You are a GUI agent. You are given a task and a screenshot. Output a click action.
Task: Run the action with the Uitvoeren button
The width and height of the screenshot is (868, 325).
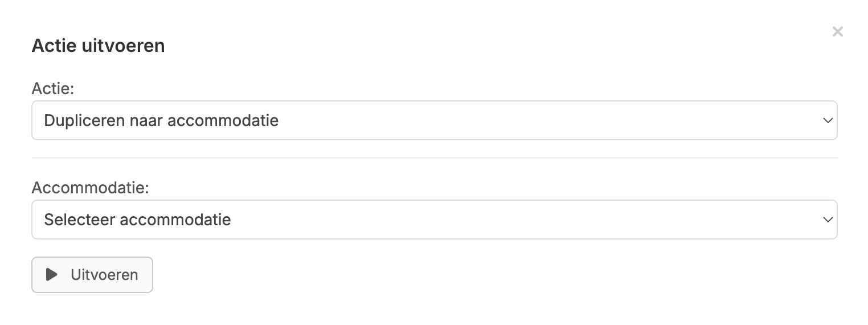(92, 275)
